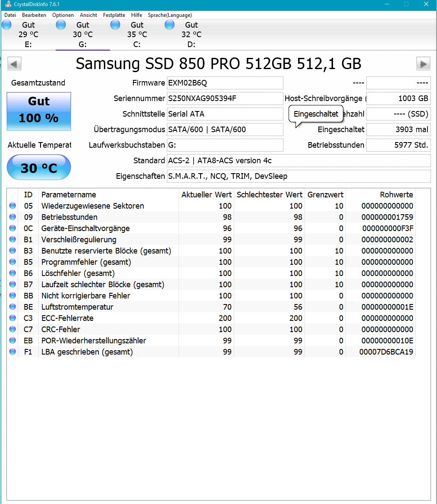Image resolution: width=437 pixels, height=504 pixels.
Task: Open the Hilfe menu
Action: coord(136,15)
